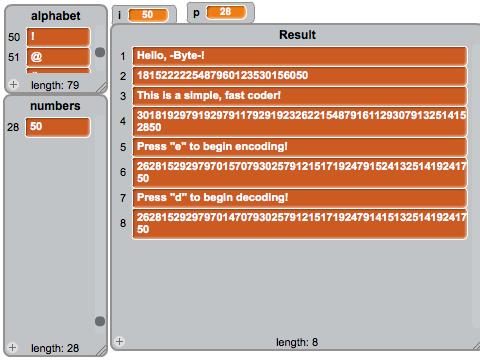Screen dimensions: 480x360
Task: Select 'Press "d" to begin decoding!' item
Action: [300, 198]
